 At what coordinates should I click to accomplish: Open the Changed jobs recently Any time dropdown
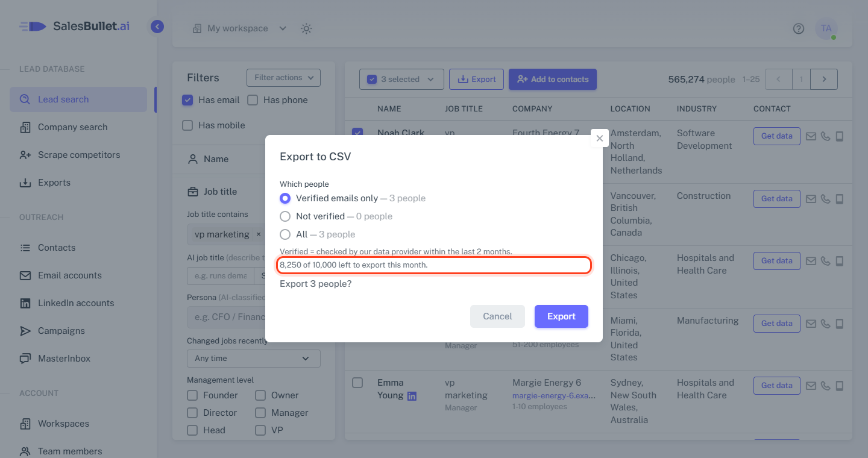tap(254, 358)
